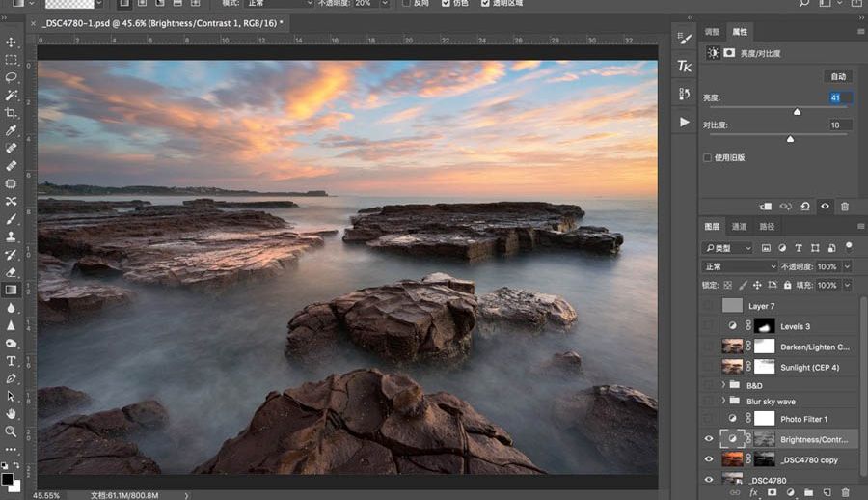The width and height of the screenshot is (868, 500).
Task: Toggle adjustment visibility eye in Properties panel
Action: pos(825,207)
